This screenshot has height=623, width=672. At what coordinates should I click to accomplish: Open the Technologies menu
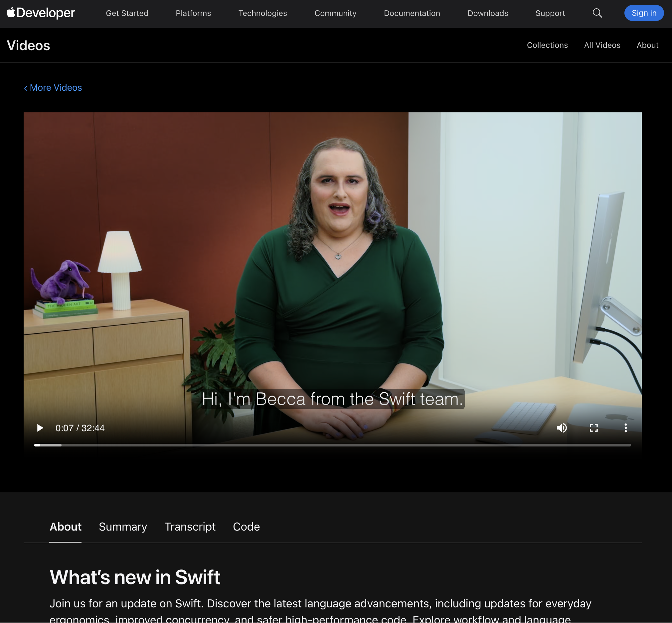262,13
